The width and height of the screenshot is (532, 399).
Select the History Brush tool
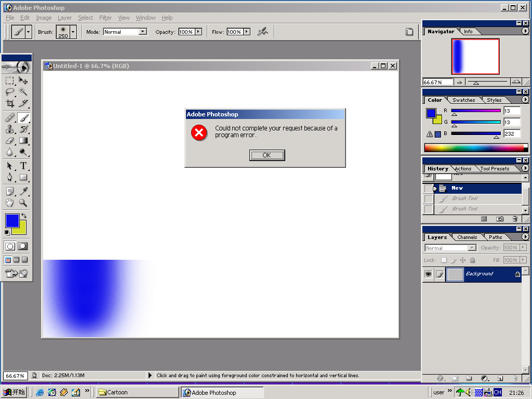coord(23,129)
